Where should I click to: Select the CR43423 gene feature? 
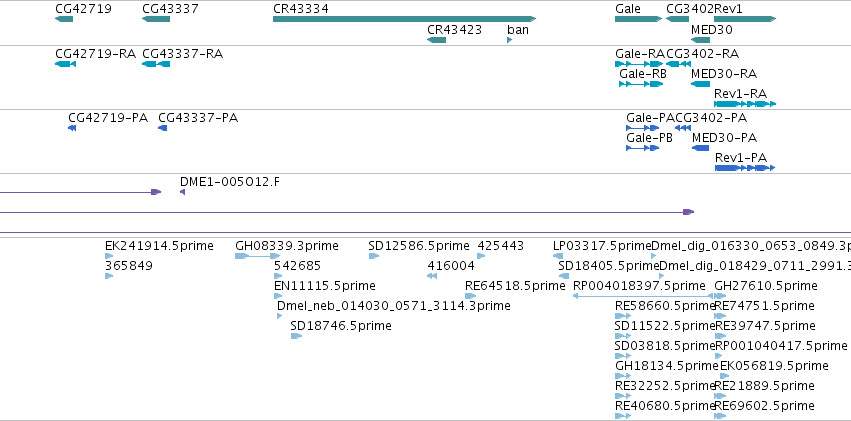pos(436,40)
